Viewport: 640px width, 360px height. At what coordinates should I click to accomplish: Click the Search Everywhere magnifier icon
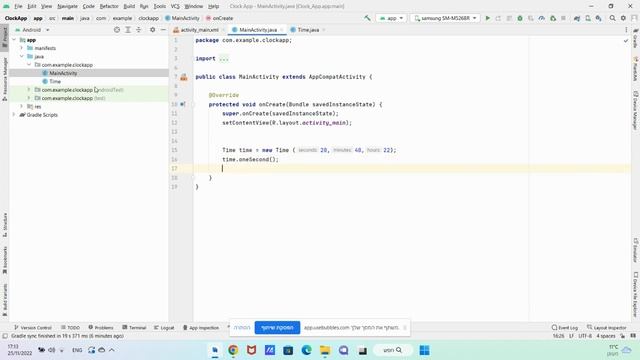click(613, 18)
